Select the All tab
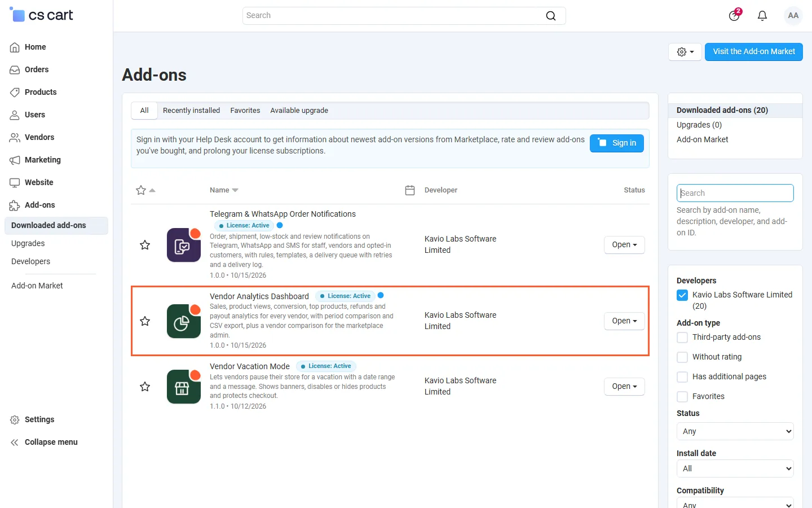 click(144, 111)
